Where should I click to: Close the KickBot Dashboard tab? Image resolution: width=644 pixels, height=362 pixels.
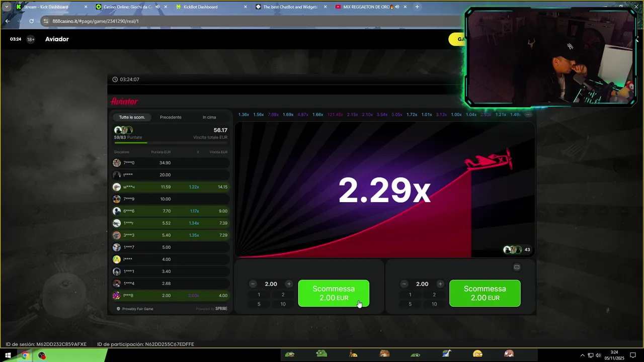click(x=246, y=7)
